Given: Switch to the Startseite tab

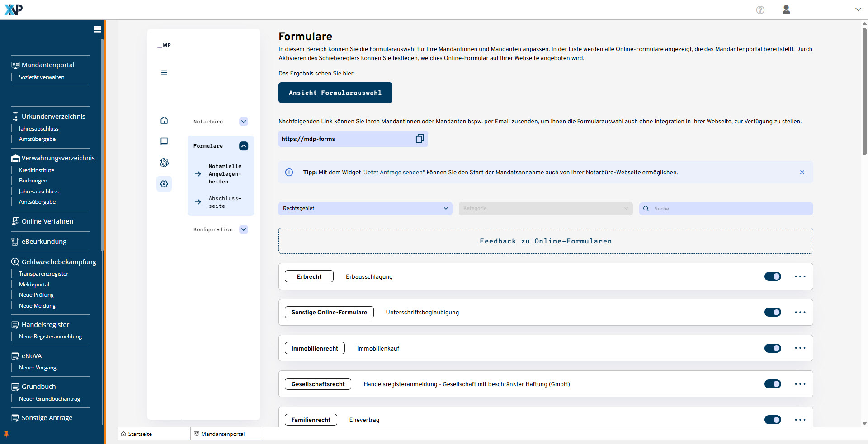Looking at the screenshot, I should [x=140, y=434].
